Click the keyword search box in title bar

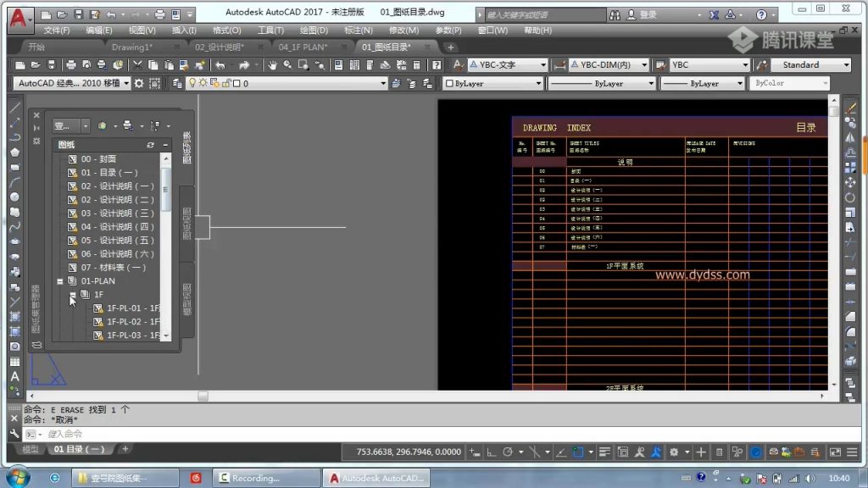click(x=545, y=15)
